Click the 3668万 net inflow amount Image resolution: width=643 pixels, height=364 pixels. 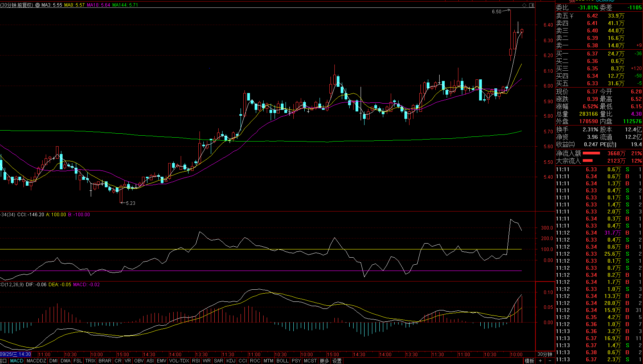click(616, 153)
